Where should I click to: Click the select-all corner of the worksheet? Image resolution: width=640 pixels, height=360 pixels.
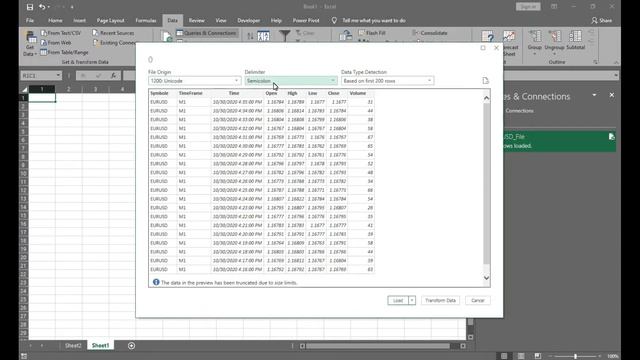tap(24, 89)
